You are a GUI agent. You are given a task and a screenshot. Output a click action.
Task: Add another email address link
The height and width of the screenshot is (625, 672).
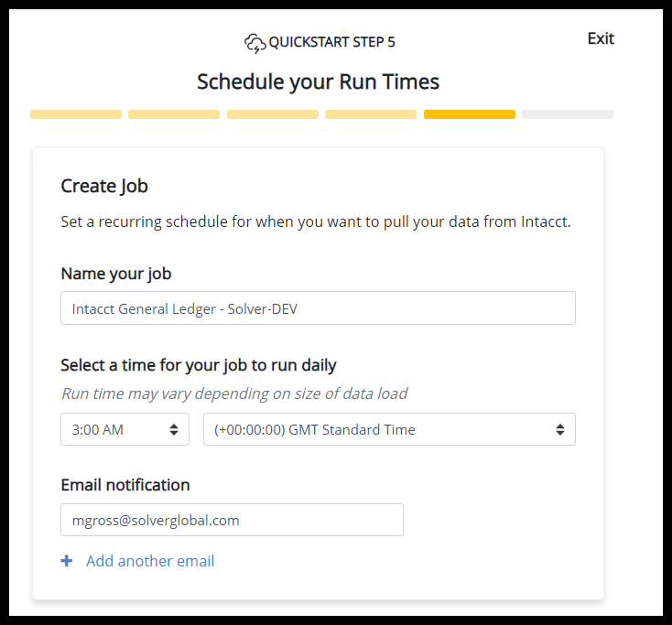tap(150, 561)
